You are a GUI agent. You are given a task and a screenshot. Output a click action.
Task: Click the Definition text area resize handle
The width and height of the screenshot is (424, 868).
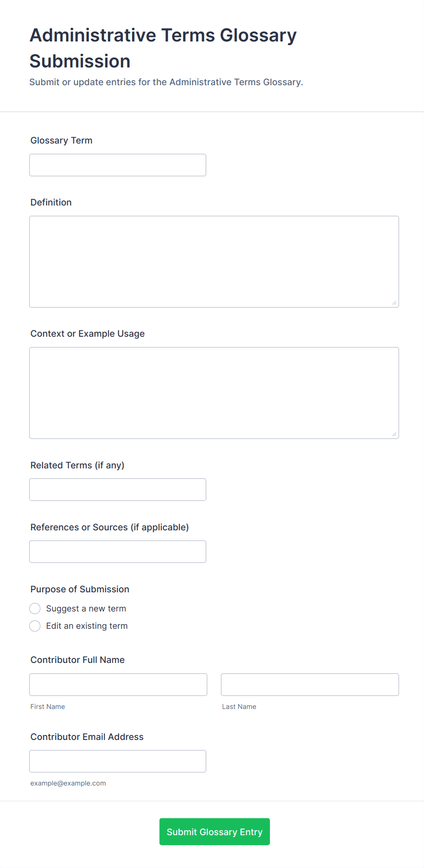tap(394, 303)
